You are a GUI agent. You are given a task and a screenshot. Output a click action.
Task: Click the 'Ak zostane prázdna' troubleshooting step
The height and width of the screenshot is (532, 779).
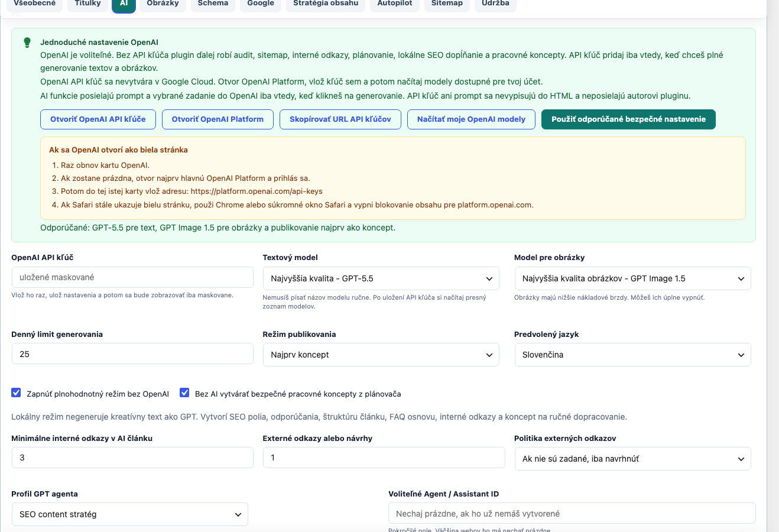tap(186, 179)
